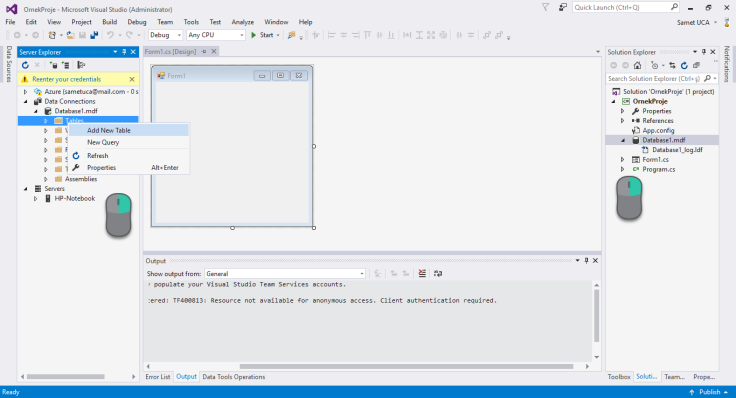Click the Quick Launch search box
Viewport: 736px width, 398px height.
click(626, 8)
